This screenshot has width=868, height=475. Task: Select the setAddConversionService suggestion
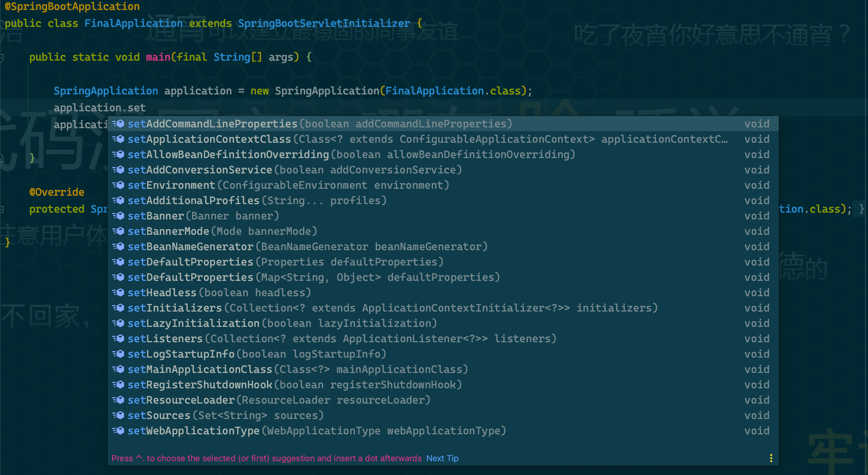[x=443, y=170]
